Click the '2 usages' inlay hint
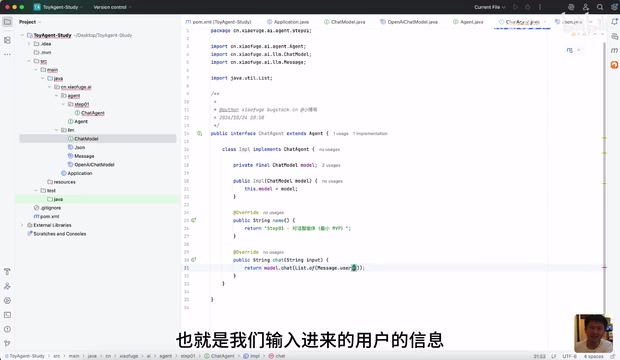 pos(331,165)
